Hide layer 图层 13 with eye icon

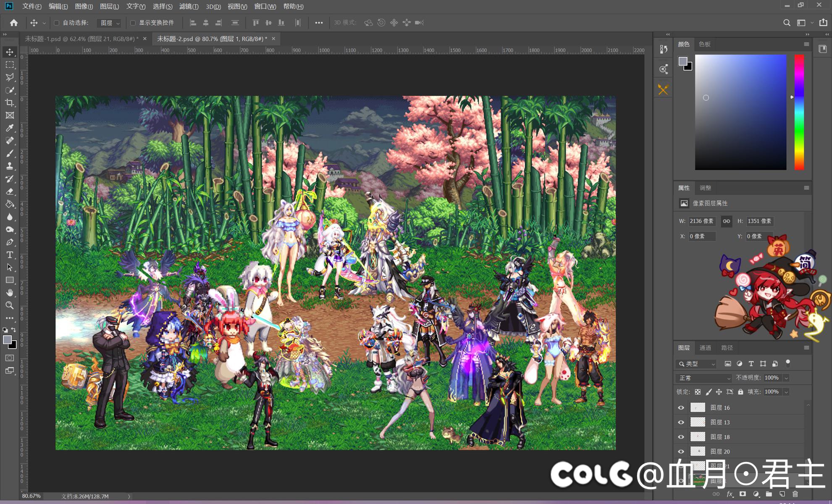coord(681,422)
